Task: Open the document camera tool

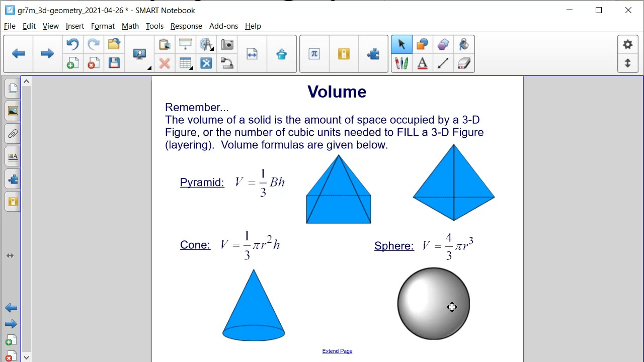Action: click(x=227, y=63)
